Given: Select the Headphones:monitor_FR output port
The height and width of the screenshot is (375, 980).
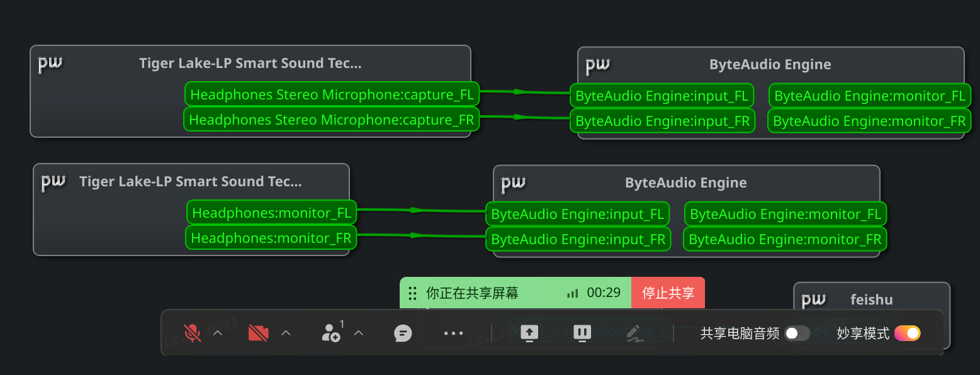Looking at the screenshot, I should 271,238.
